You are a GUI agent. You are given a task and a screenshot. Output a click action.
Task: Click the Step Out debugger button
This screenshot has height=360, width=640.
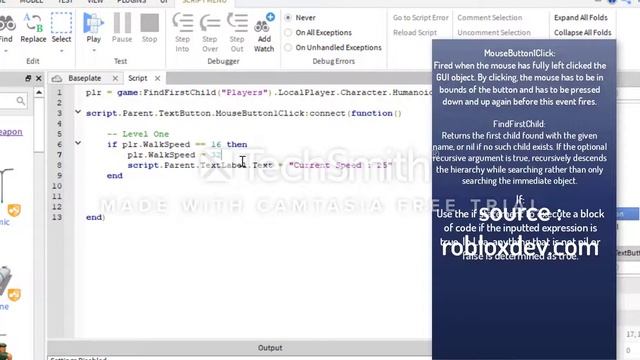click(237, 33)
